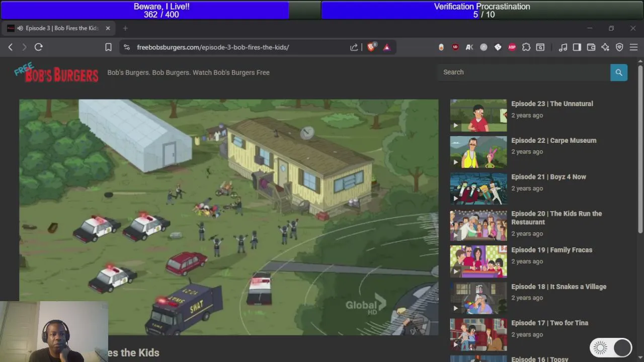Click the address bar URL

[x=213, y=47]
